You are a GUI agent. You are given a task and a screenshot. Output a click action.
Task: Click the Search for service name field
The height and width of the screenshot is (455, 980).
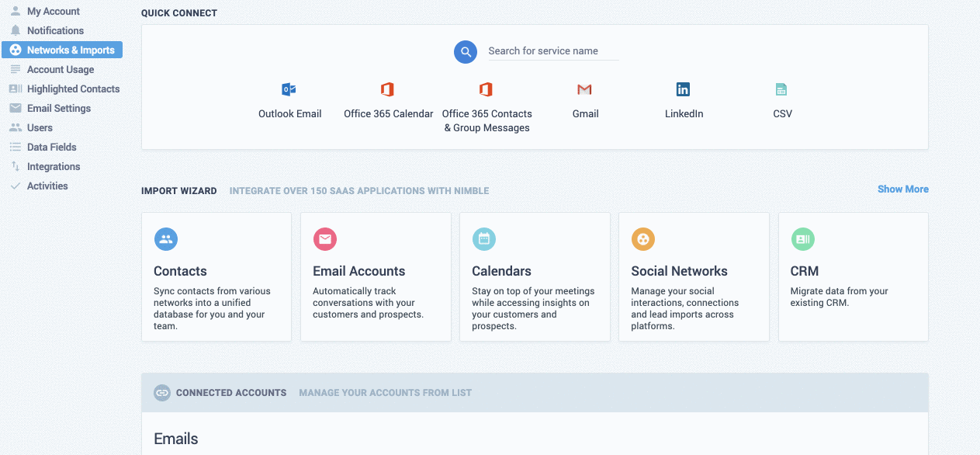click(552, 51)
